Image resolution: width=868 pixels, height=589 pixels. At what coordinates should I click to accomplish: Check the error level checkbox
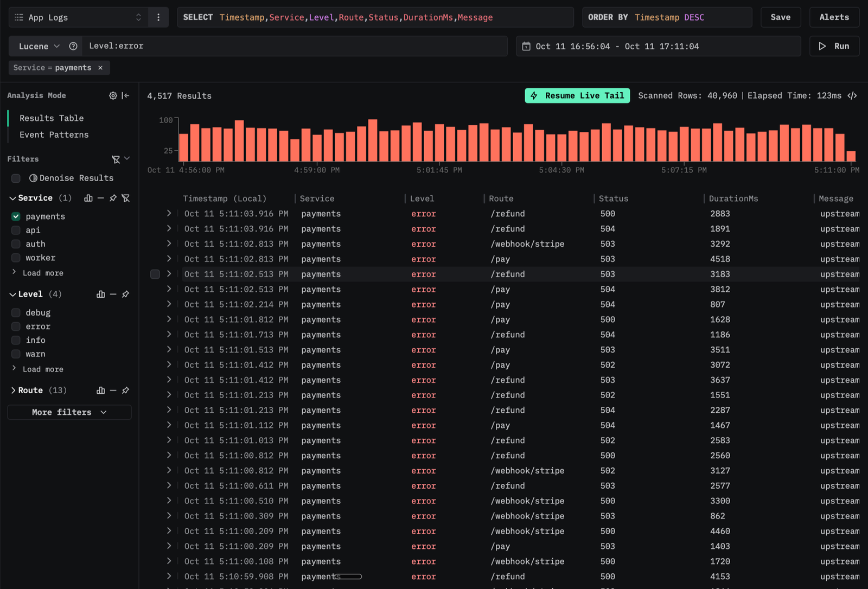pos(16,326)
